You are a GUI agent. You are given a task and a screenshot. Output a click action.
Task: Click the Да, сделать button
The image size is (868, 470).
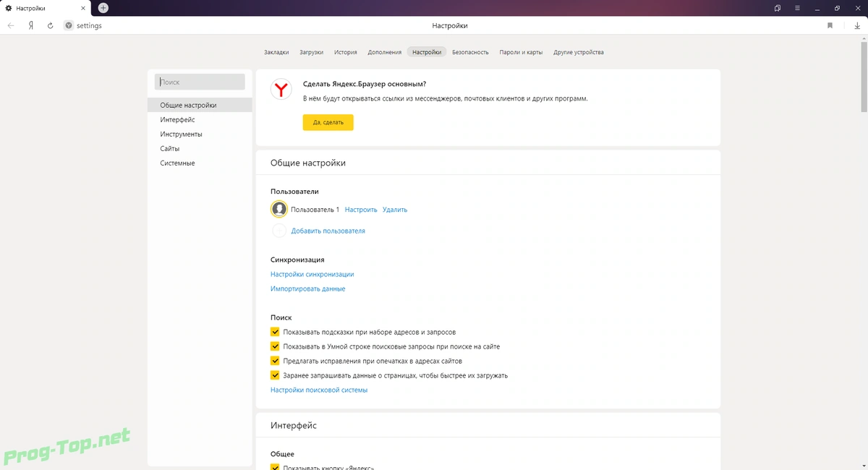328,122
